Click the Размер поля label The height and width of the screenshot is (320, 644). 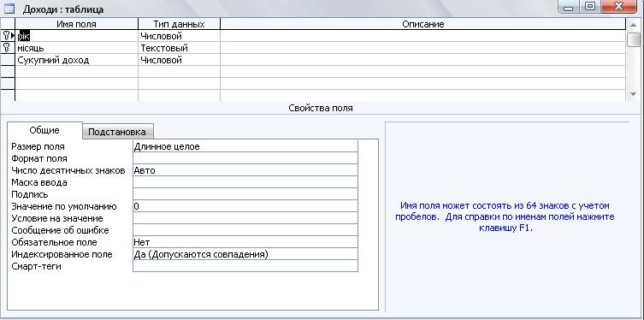point(38,146)
